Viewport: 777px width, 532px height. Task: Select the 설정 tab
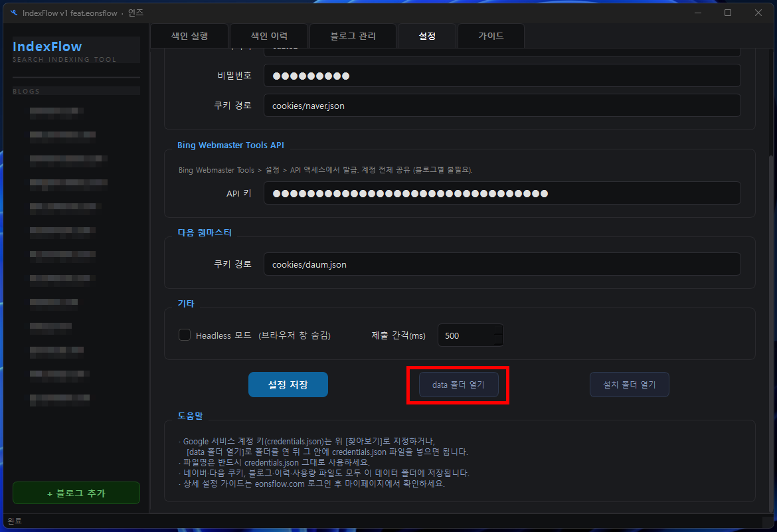pos(426,36)
